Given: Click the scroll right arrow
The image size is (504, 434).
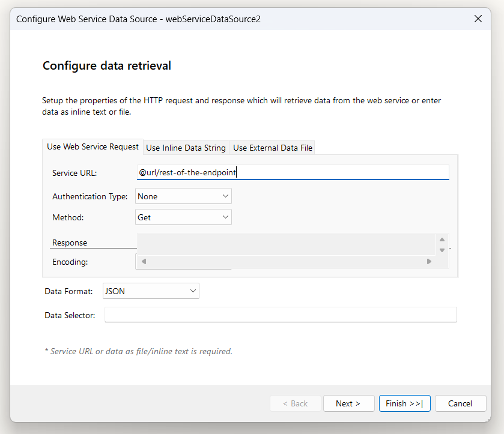Looking at the screenshot, I should [429, 261].
